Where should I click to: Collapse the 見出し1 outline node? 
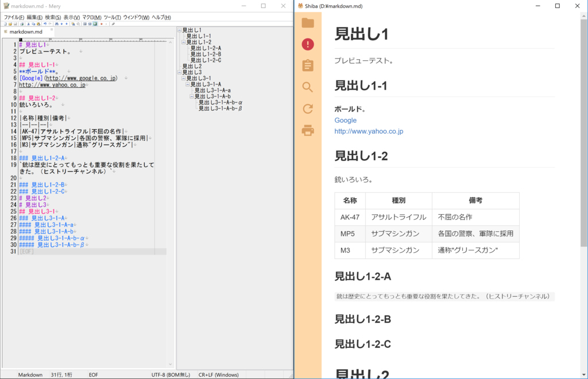point(179,29)
